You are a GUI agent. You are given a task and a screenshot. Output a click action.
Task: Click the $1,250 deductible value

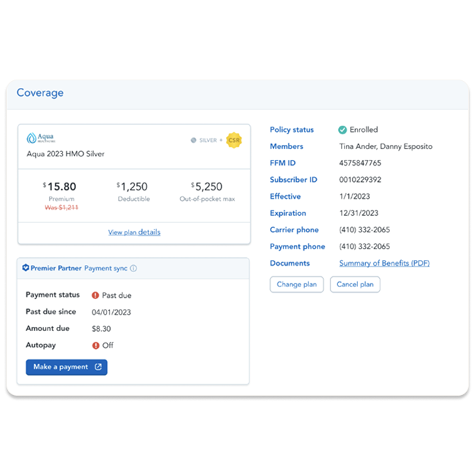132,187
